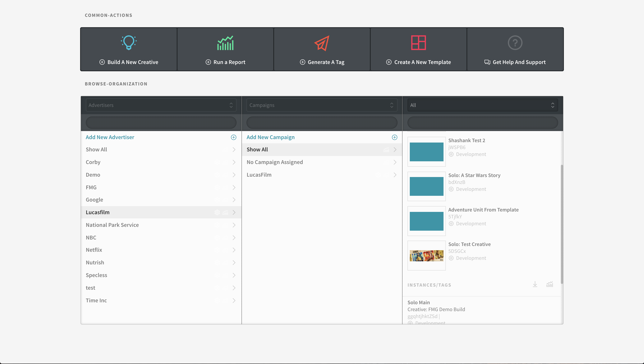Click the question mark help icon
Viewport: 644px width, 364px height.
coord(515,43)
